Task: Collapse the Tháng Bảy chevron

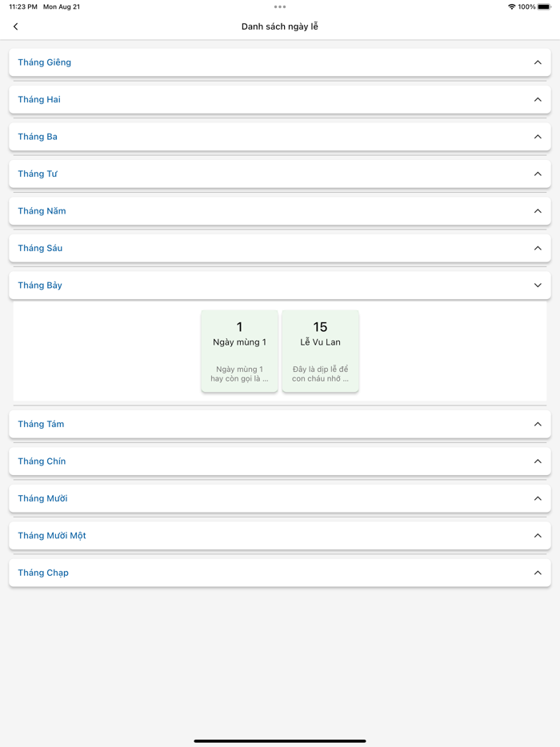Action: click(538, 286)
